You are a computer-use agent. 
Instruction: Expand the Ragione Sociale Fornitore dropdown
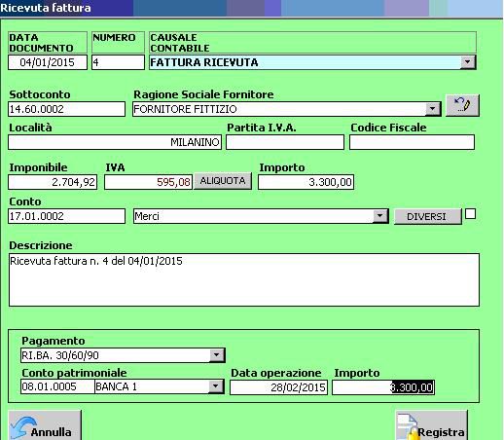click(x=433, y=109)
